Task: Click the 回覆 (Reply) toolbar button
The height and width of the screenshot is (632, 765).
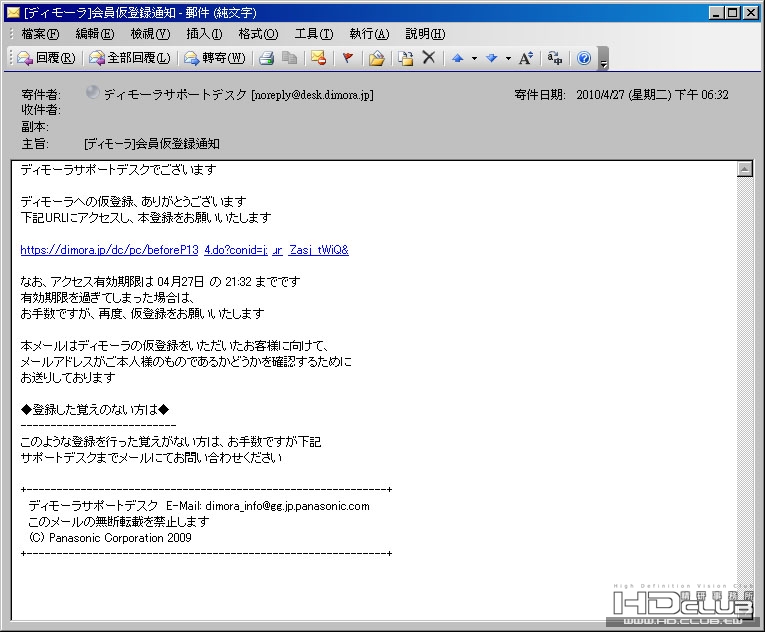Action: pyautogui.click(x=46, y=58)
